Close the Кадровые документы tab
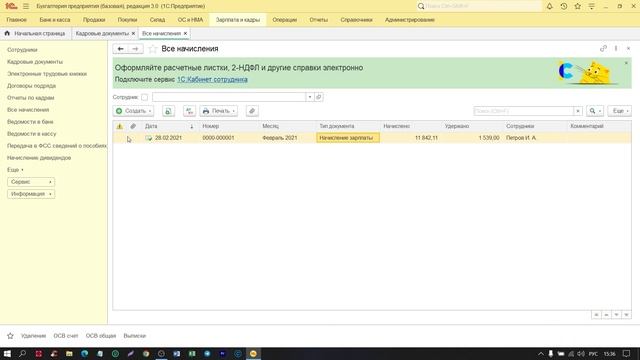640x360 pixels. pos(133,33)
